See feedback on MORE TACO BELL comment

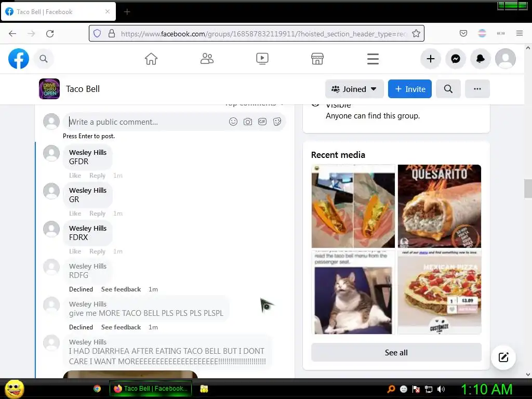coord(121,327)
